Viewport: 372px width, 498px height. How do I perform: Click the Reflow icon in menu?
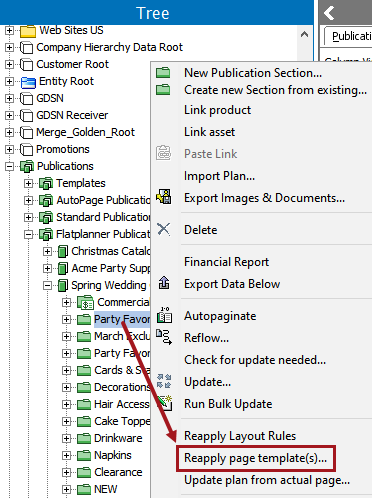[164, 337]
